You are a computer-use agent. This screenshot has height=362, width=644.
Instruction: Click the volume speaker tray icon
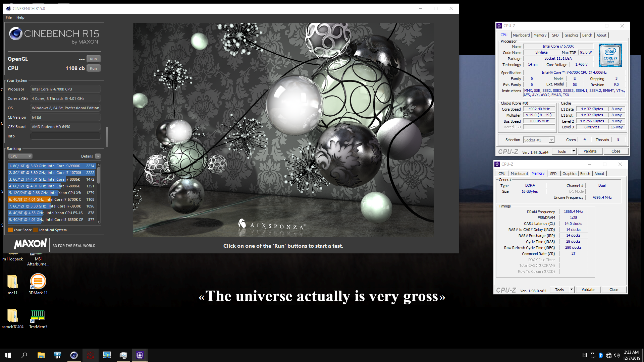(616, 355)
